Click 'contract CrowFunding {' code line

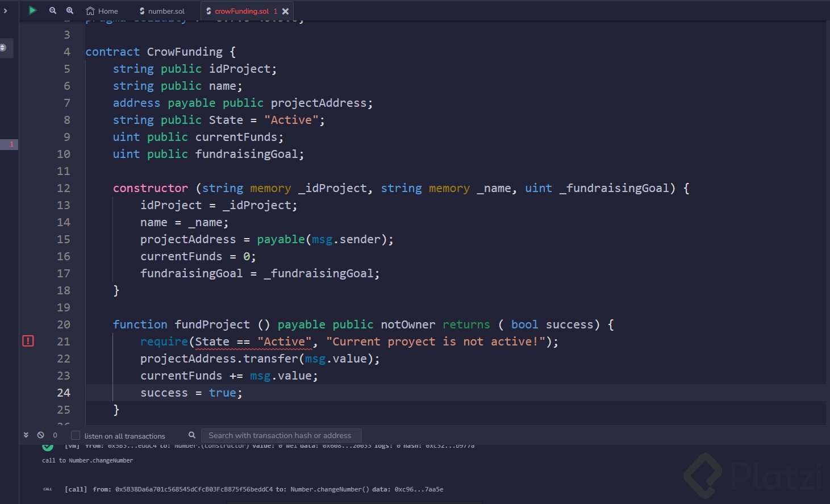click(161, 52)
